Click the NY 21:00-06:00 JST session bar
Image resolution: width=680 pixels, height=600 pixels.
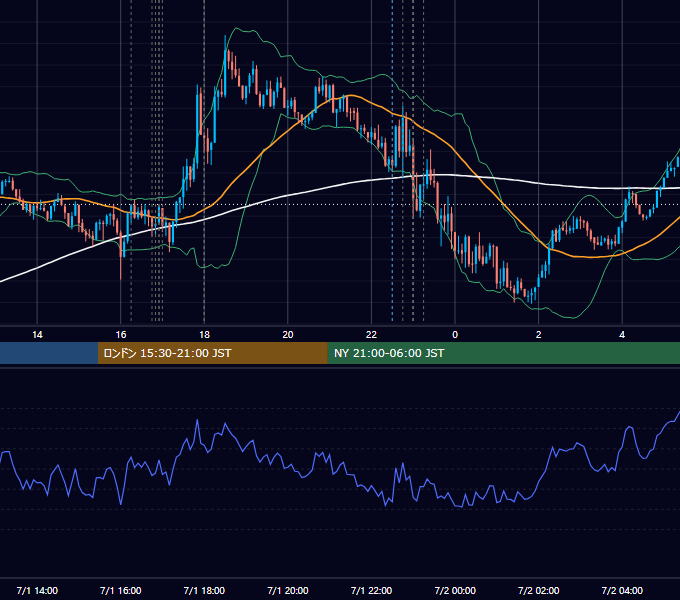(x=503, y=353)
